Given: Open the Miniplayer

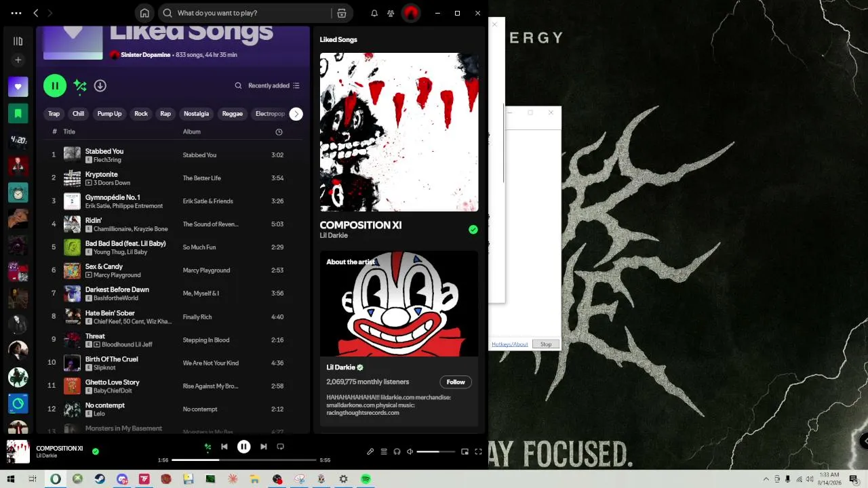Looking at the screenshot, I should click(465, 451).
